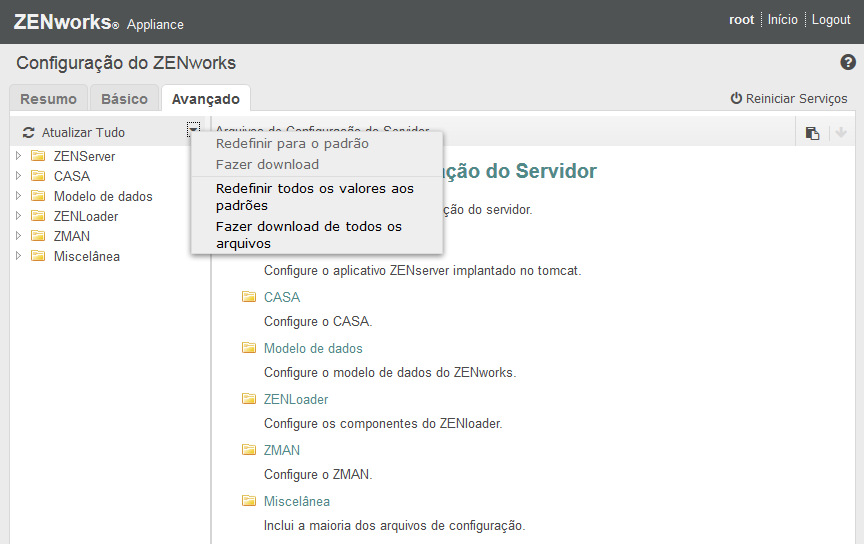Image resolution: width=864 pixels, height=544 pixels.
Task: Open the ZENLoader link in main panel
Action: pos(296,399)
